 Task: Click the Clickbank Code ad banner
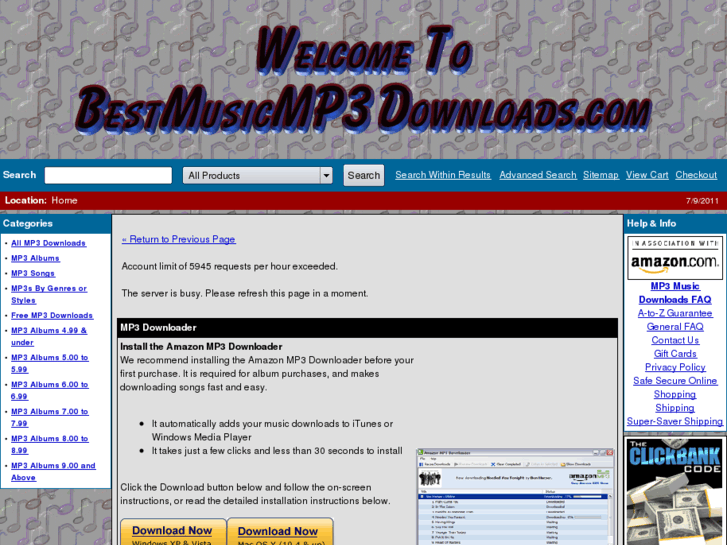pyautogui.click(x=674, y=491)
